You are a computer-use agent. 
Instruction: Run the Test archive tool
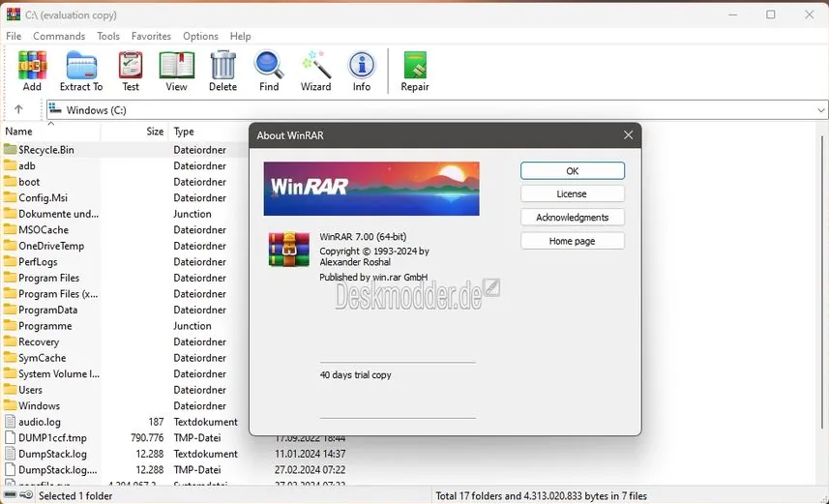pyautogui.click(x=131, y=72)
